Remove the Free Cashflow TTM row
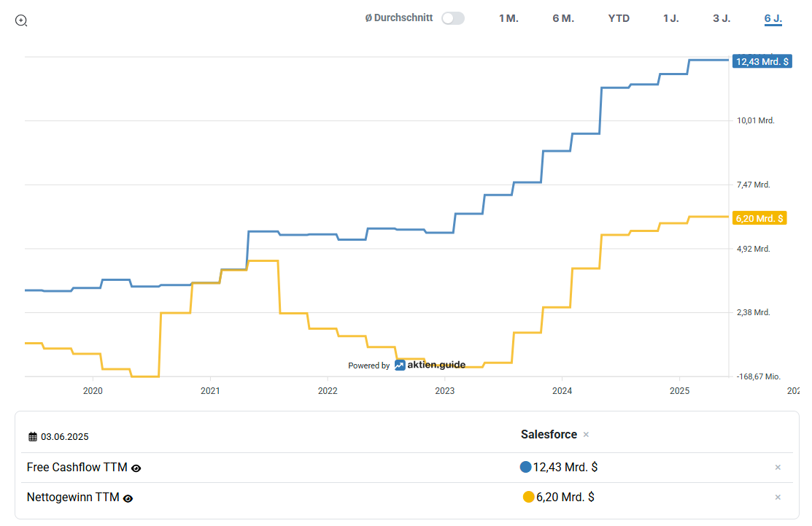Viewport: 812px width, 526px height. (x=778, y=468)
